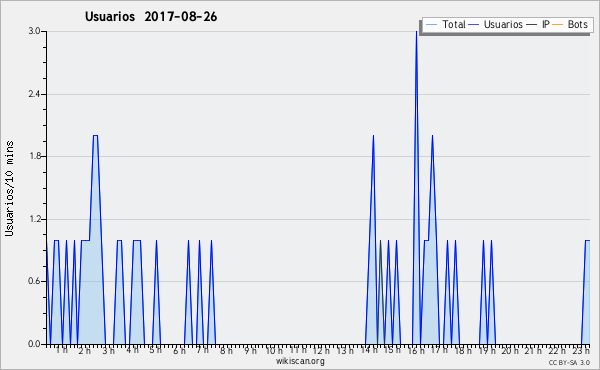Click the orange Bots legend line
The image size is (600, 370).
pos(558,25)
